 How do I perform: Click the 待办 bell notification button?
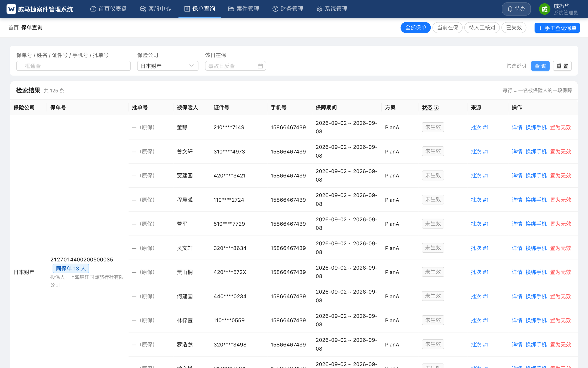tap(516, 9)
